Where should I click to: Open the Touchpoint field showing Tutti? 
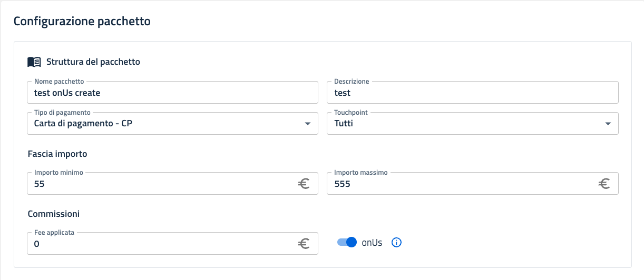coord(464,124)
